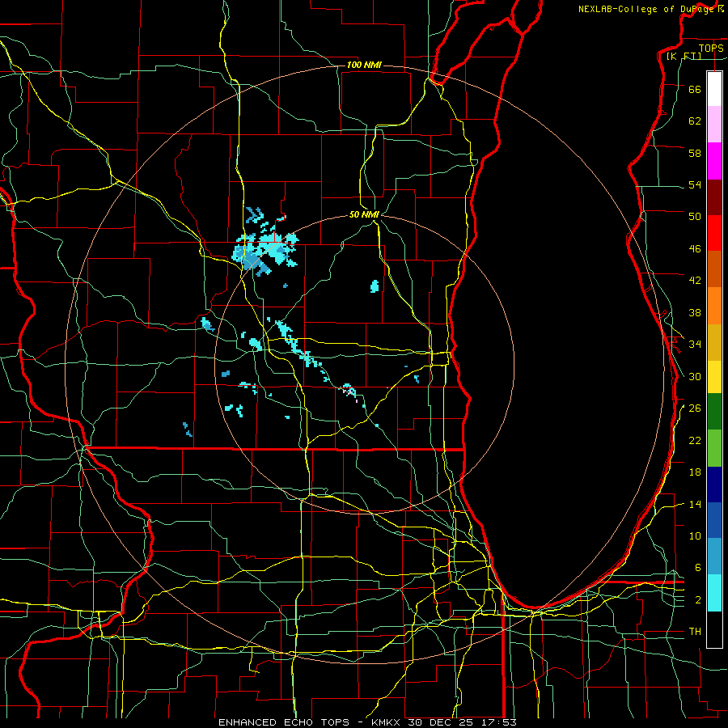Click the 66 legend value

695,90
